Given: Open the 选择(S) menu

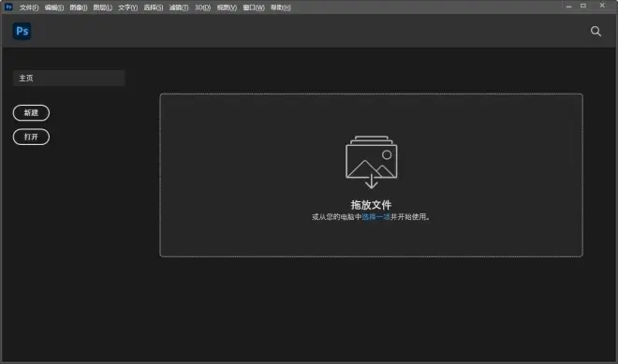Looking at the screenshot, I should (154, 7).
